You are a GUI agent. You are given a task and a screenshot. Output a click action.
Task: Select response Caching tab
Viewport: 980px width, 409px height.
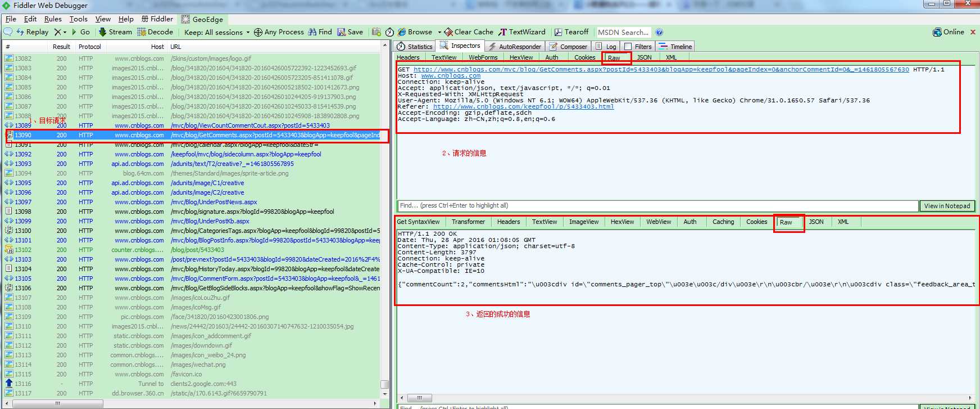coord(723,222)
